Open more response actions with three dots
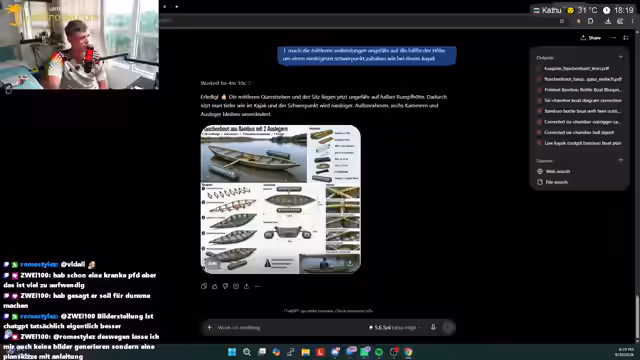 pyautogui.click(x=257, y=286)
